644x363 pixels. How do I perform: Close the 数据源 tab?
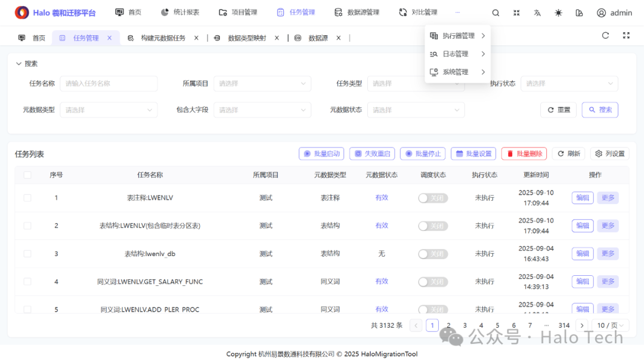(339, 38)
